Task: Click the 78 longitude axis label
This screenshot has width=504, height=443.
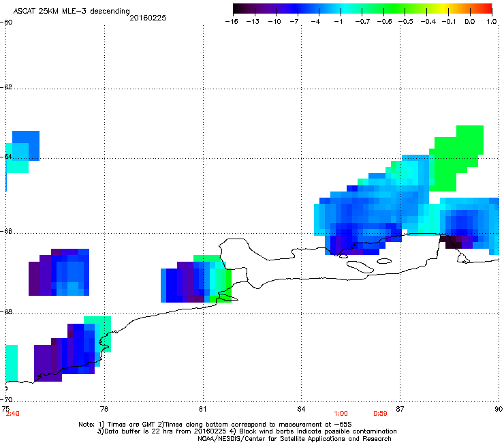Action: coord(104,409)
